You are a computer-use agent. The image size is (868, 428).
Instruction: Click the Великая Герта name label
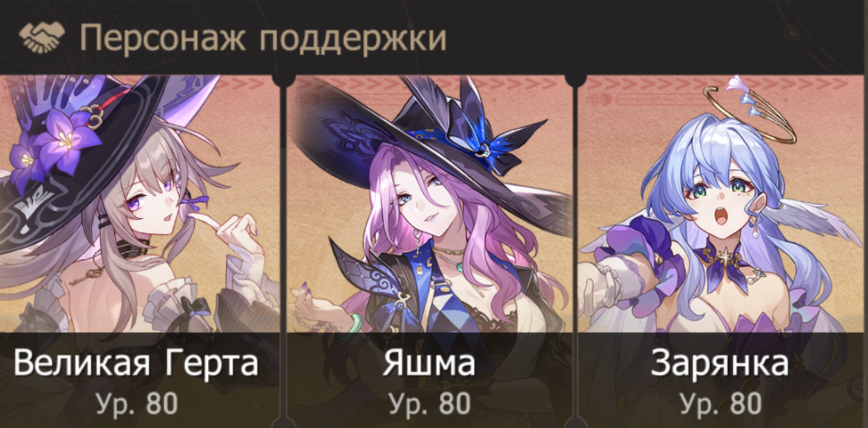136,363
